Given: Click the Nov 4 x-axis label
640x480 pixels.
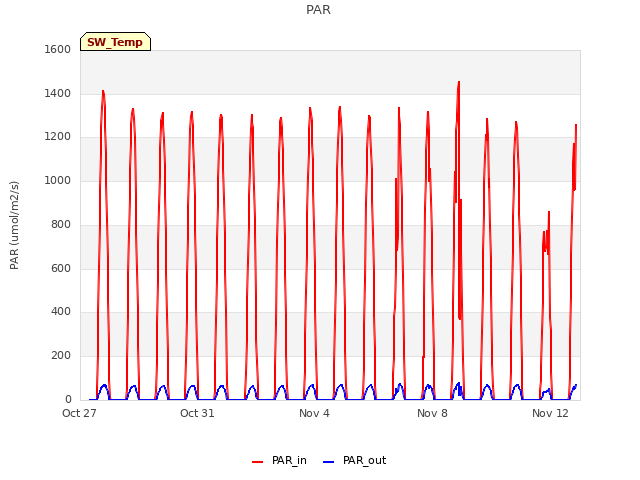Looking at the screenshot, I should point(314,413).
